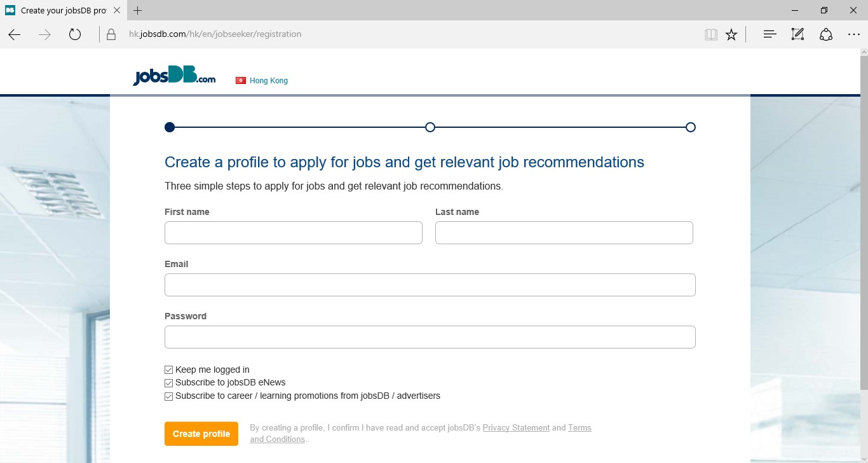Disable career / learning promotions subscription
This screenshot has width=868, height=463.
pos(169,396)
